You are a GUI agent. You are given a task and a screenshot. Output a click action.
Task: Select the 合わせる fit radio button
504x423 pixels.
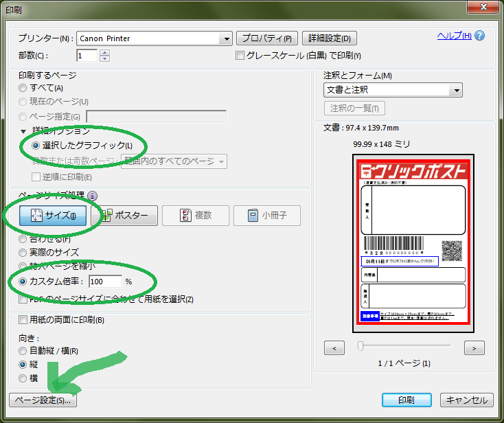pyautogui.click(x=23, y=239)
